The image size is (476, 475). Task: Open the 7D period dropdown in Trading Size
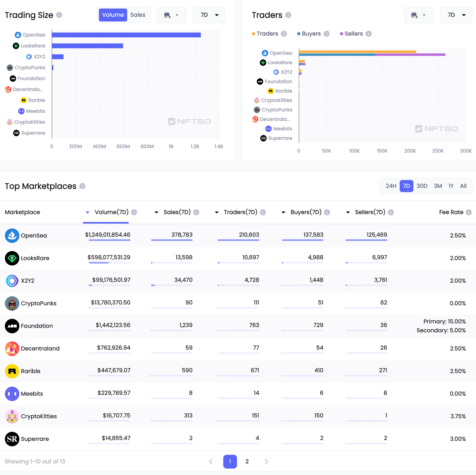click(209, 15)
